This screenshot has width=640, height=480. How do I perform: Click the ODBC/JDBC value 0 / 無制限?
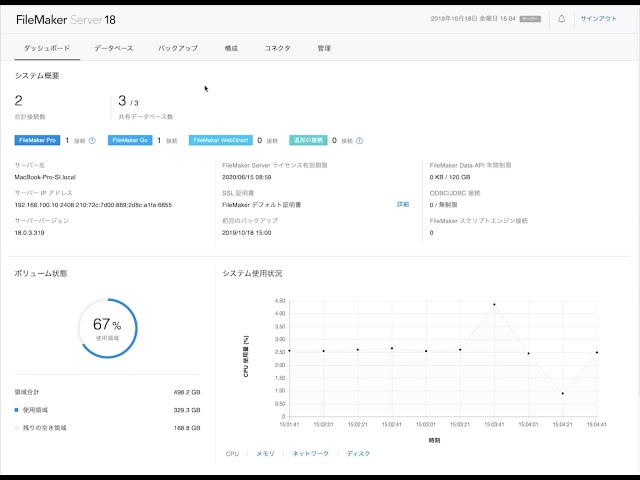[x=443, y=205]
